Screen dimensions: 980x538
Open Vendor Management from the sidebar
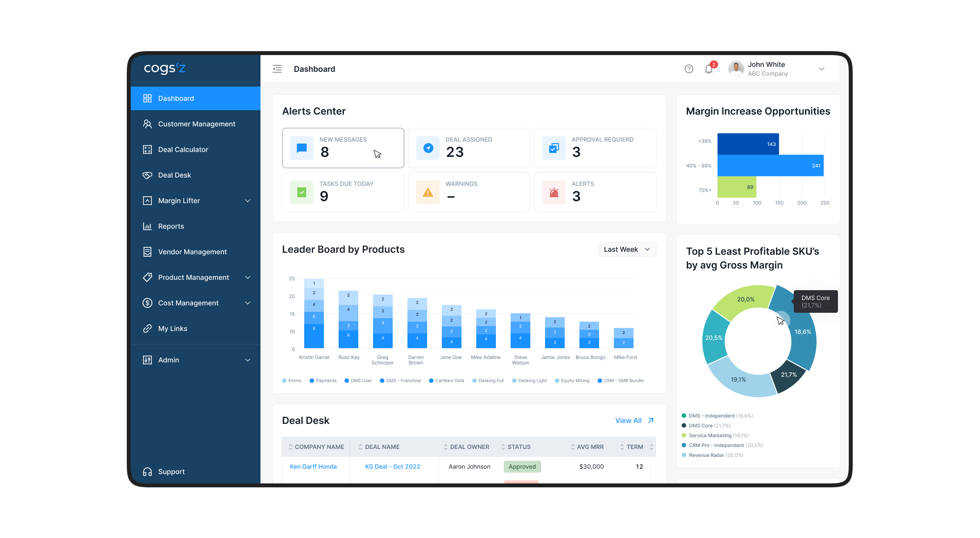click(192, 251)
